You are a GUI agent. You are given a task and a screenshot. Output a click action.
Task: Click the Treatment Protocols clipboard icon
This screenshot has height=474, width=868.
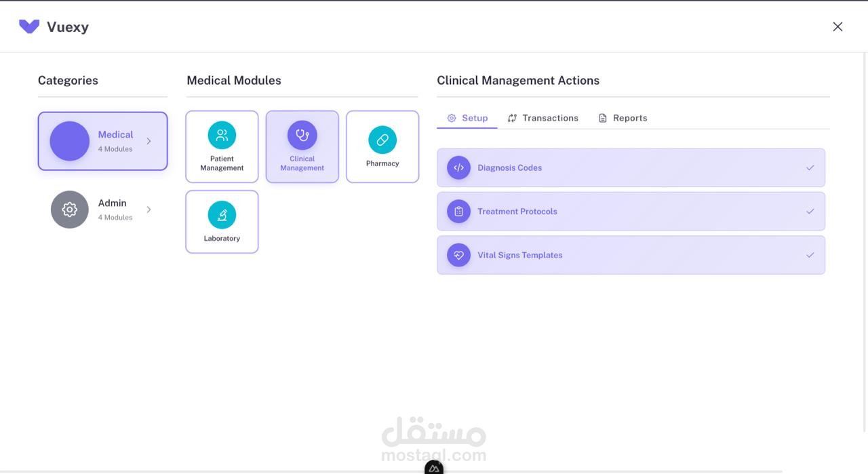tap(458, 212)
